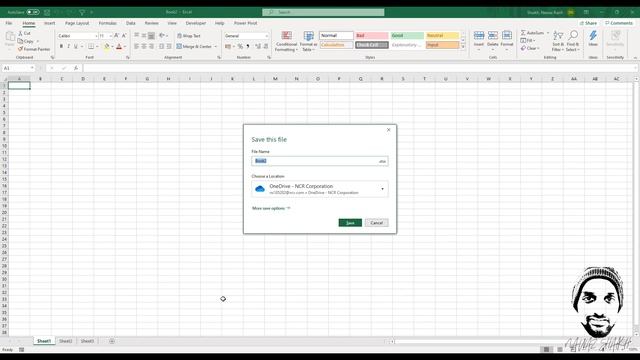Decrease font size with small A
Viewport: 640px width, 360px height.
pyautogui.click(x=124, y=36)
